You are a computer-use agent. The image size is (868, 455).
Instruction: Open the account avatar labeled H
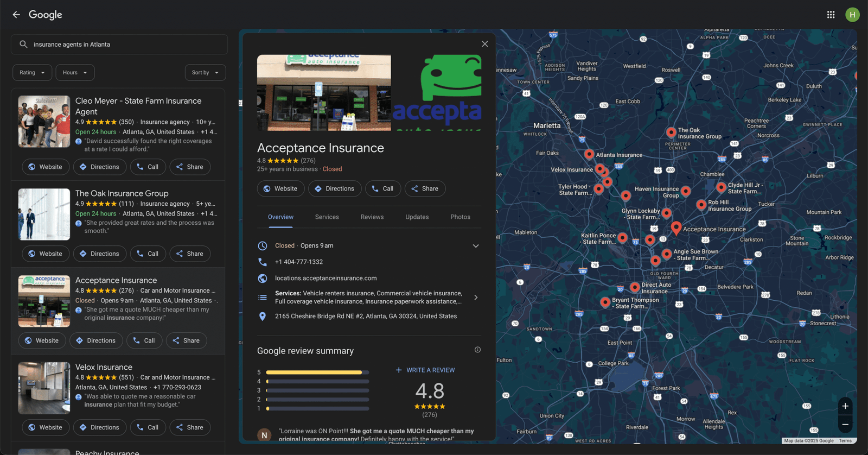(852, 15)
